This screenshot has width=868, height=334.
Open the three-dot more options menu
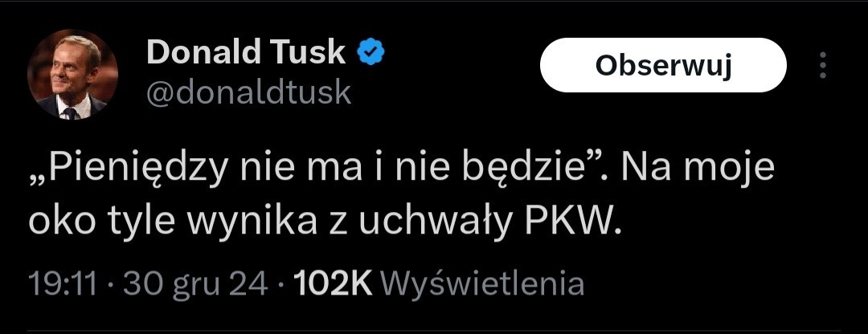[821, 66]
